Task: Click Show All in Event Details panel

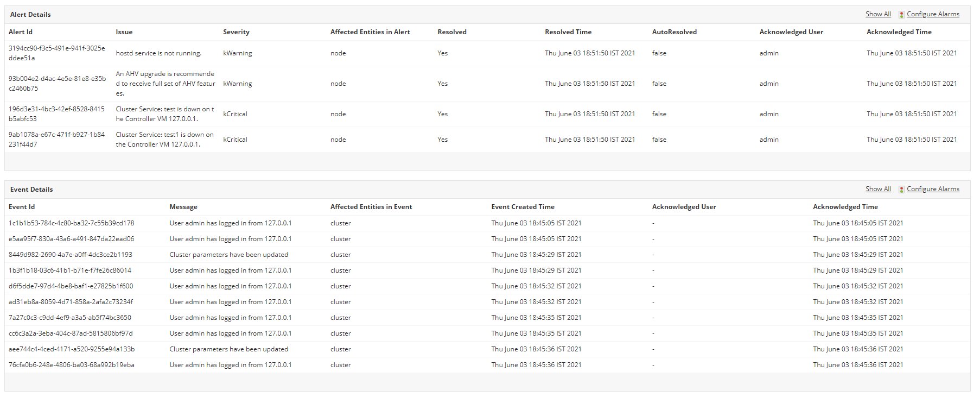Action: pyautogui.click(x=878, y=189)
